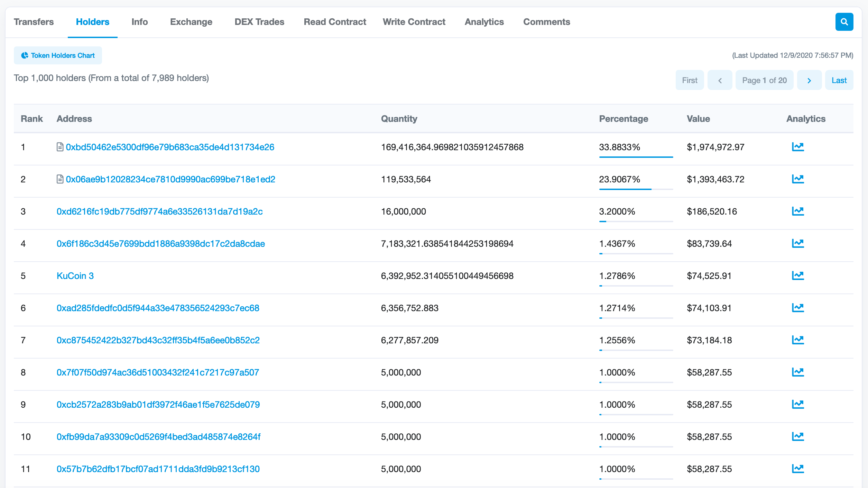The image size is (868, 488).
Task: Click the Top 1,000 holders summary text
Action: (x=111, y=78)
